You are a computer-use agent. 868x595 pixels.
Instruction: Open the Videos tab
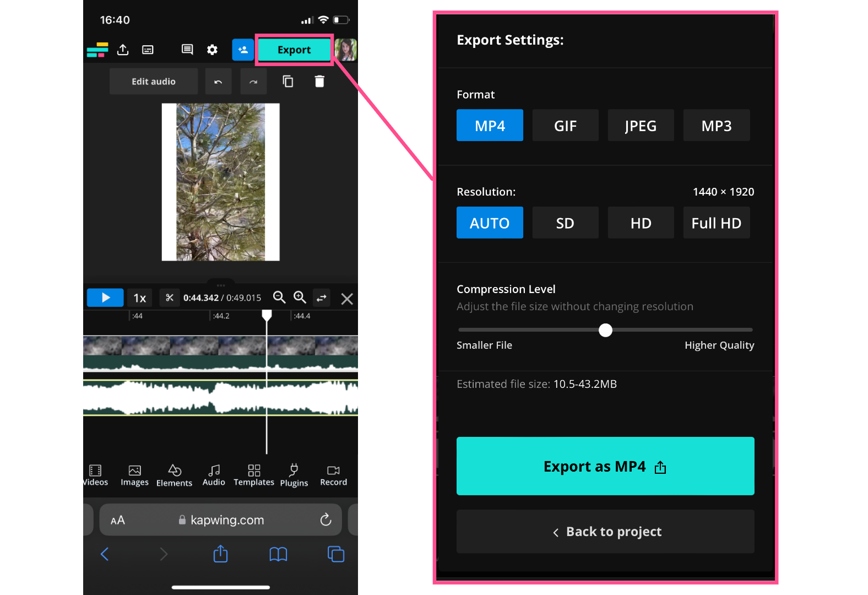(x=95, y=475)
